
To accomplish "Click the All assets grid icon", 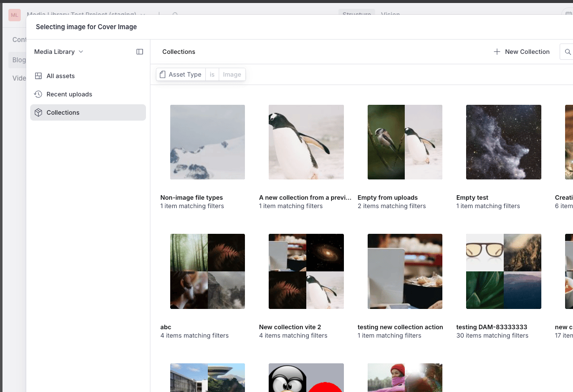I will click(38, 76).
